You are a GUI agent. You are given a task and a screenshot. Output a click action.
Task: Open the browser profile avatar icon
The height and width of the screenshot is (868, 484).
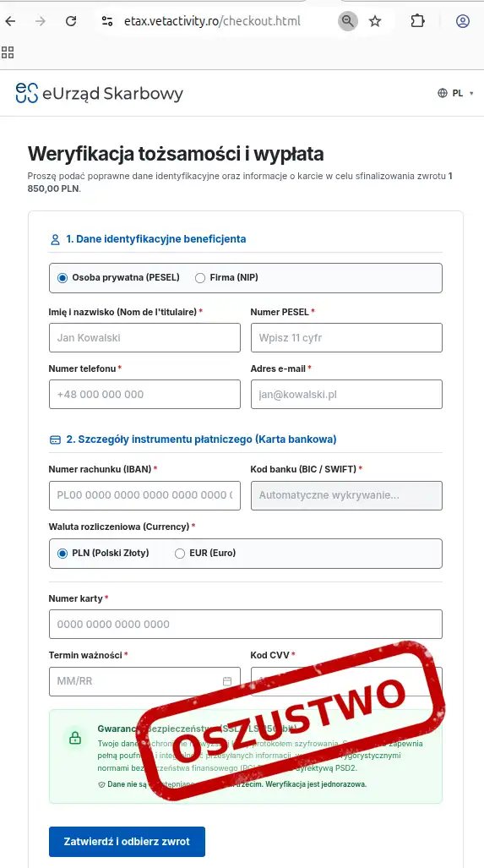point(462,21)
